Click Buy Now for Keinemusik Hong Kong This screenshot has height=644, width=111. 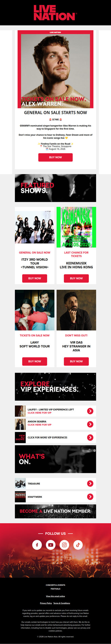click(76, 278)
